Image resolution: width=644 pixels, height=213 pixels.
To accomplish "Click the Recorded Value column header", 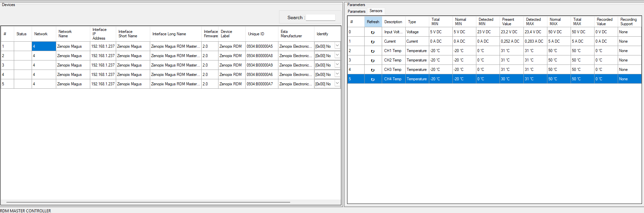I will [x=606, y=22].
